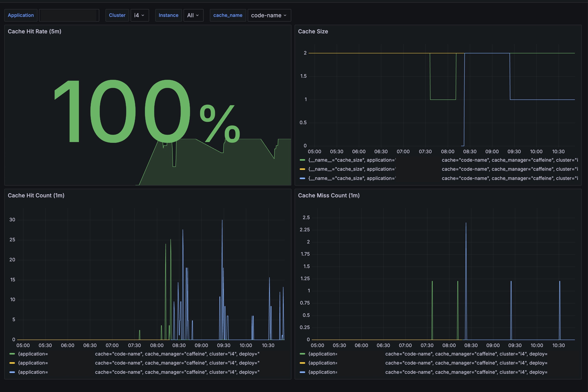Click blue series color icon in Cache Miss Count legend
588x392 pixels.
click(x=302, y=372)
